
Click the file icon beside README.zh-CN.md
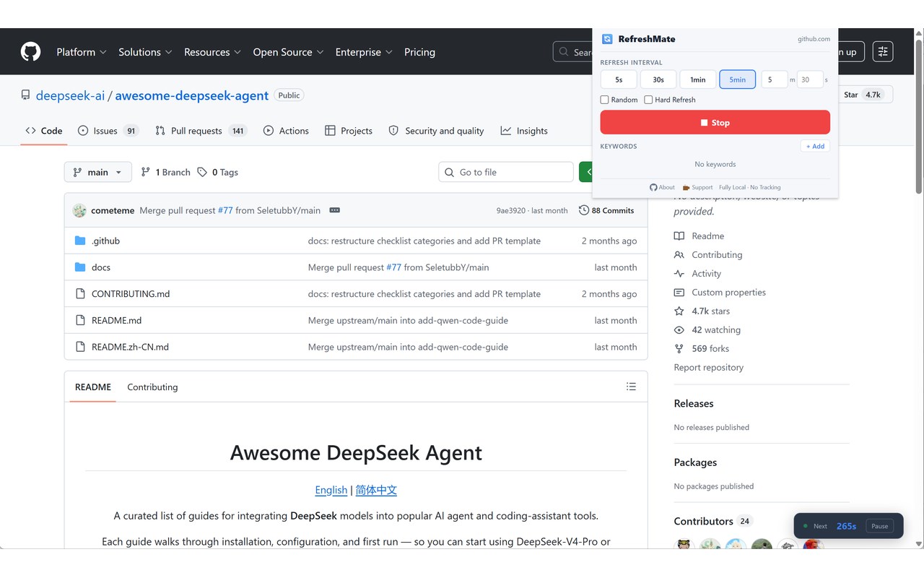point(80,347)
